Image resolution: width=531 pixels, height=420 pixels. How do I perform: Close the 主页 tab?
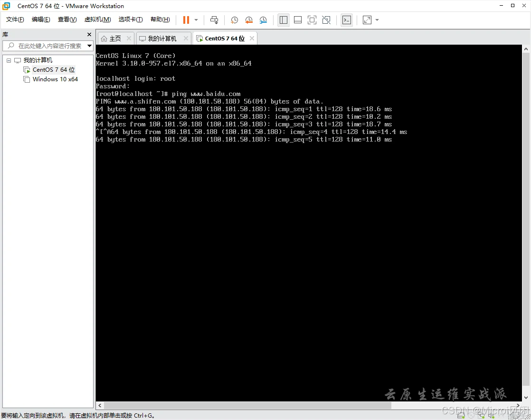coord(129,38)
